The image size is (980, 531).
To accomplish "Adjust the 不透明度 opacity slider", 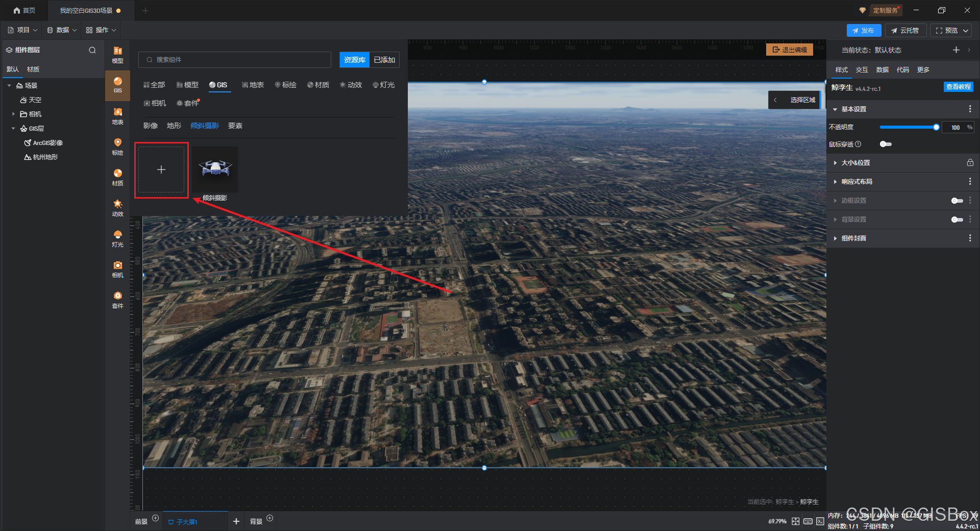I will [909, 127].
